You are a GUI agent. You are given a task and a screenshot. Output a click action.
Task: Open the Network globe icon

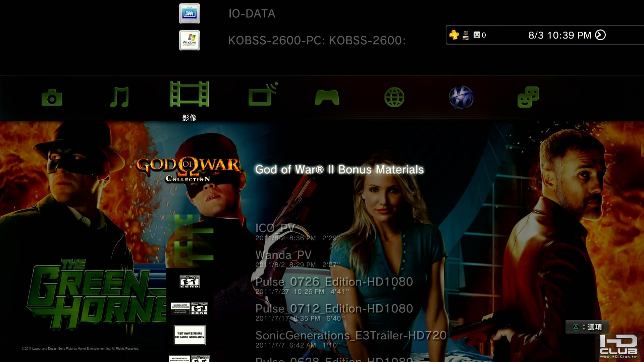point(394,97)
